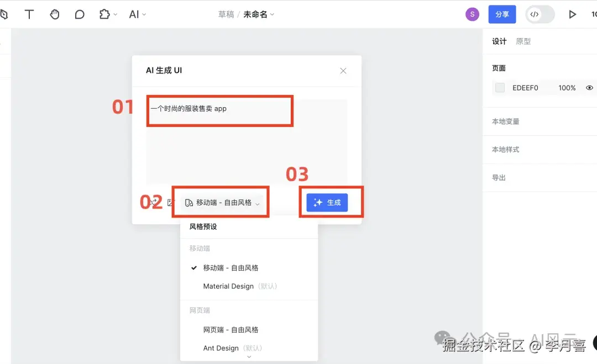The width and height of the screenshot is (597, 364).
Task: Start presentation with the play icon
Action: pos(573,14)
